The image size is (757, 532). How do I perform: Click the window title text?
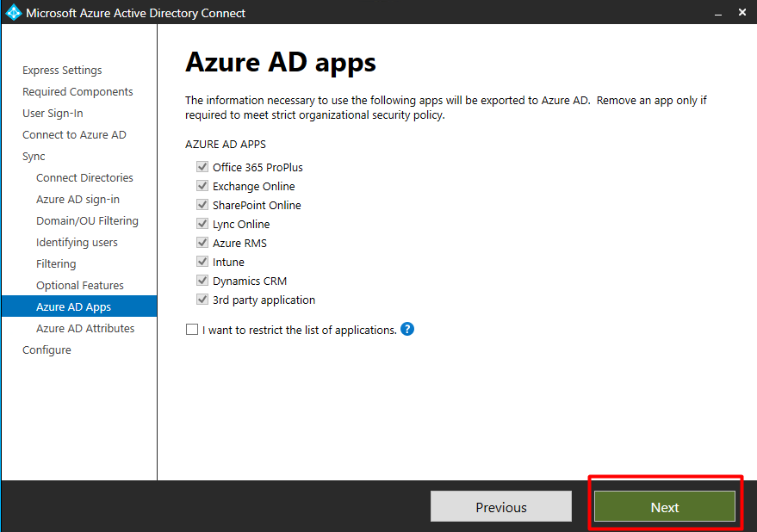[136, 13]
